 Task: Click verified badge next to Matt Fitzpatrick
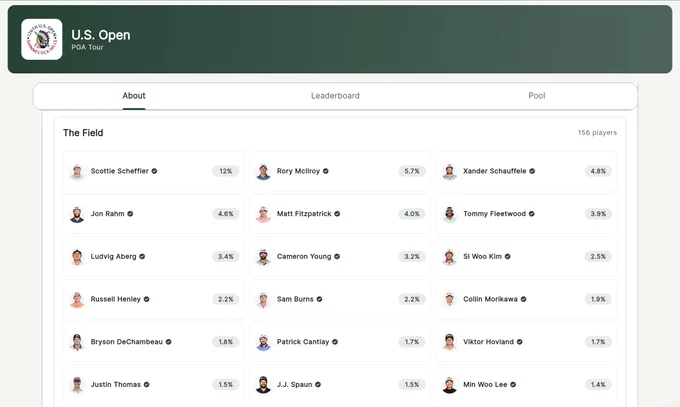(337, 213)
